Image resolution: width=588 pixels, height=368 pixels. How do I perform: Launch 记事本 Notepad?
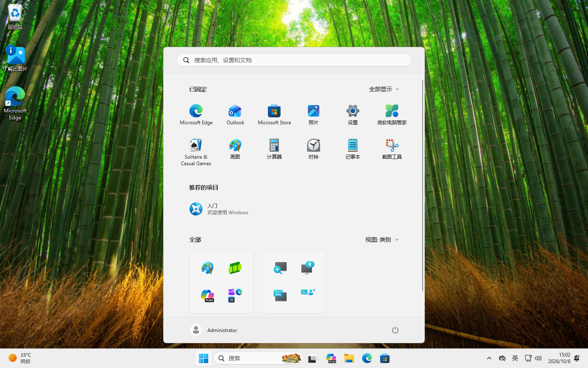353,149
